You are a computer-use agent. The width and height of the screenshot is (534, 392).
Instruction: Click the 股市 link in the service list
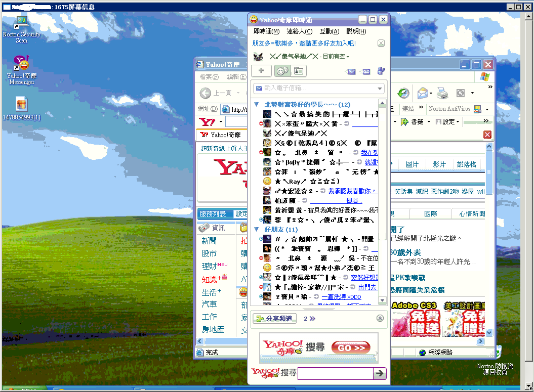click(x=209, y=253)
